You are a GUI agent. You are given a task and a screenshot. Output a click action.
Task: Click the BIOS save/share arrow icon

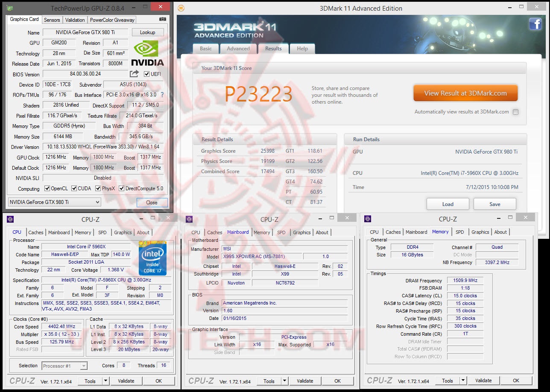click(135, 74)
